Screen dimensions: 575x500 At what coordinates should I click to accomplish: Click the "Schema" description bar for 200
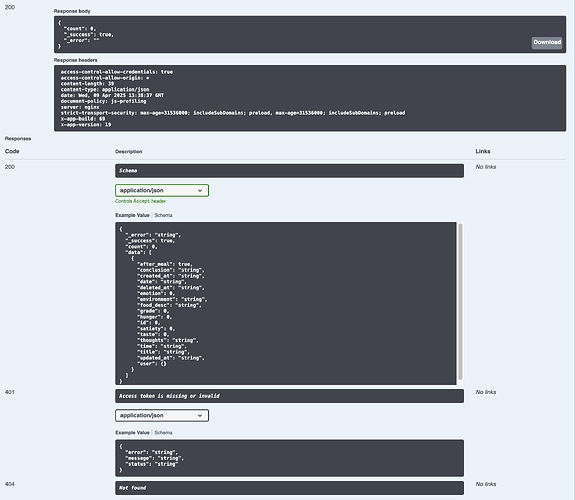click(289, 171)
